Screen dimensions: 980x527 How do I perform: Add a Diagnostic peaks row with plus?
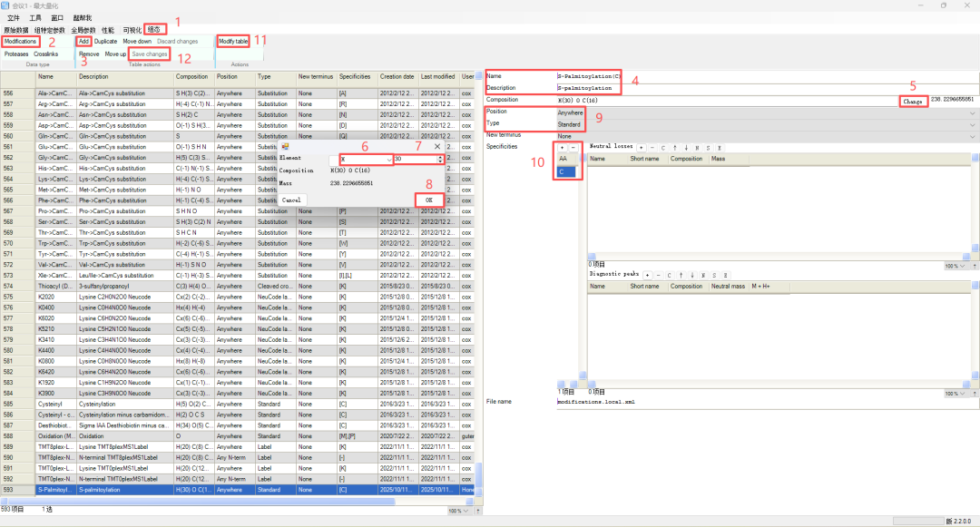[647, 276]
